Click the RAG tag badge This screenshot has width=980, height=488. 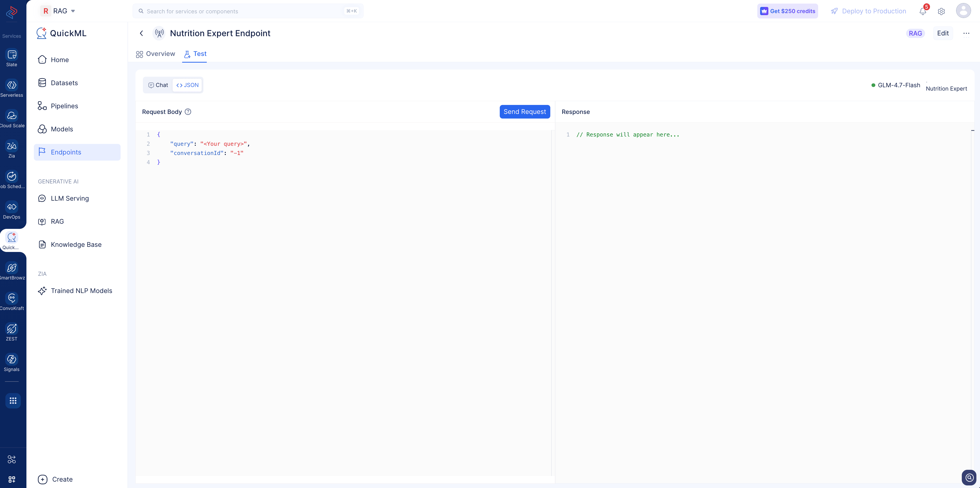[915, 33]
